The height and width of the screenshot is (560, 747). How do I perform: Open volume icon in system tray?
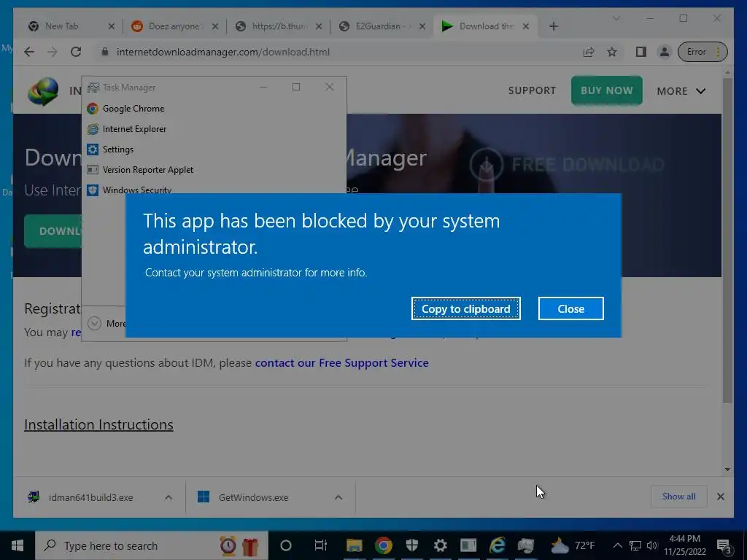(651, 545)
